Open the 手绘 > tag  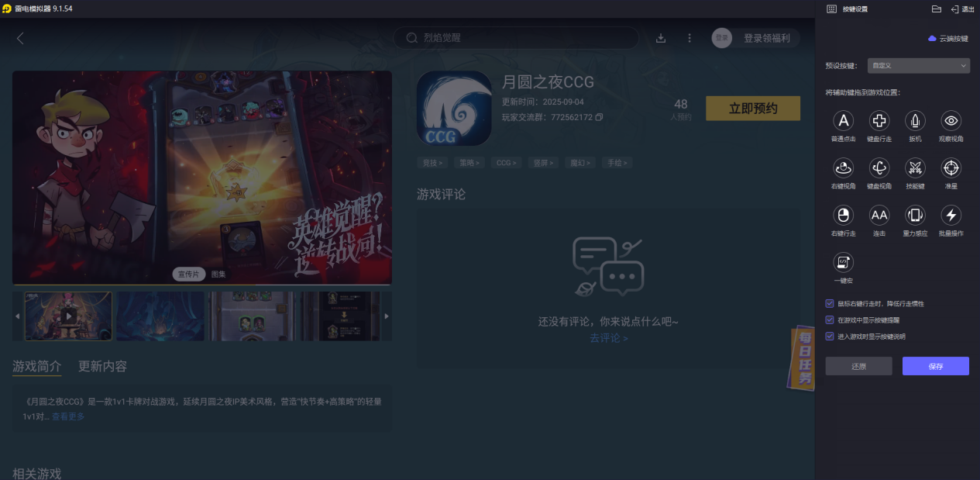(x=618, y=163)
